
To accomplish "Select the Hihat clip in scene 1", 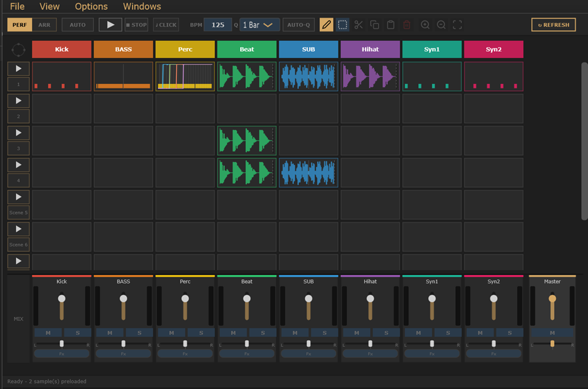I will pyautogui.click(x=370, y=77).
